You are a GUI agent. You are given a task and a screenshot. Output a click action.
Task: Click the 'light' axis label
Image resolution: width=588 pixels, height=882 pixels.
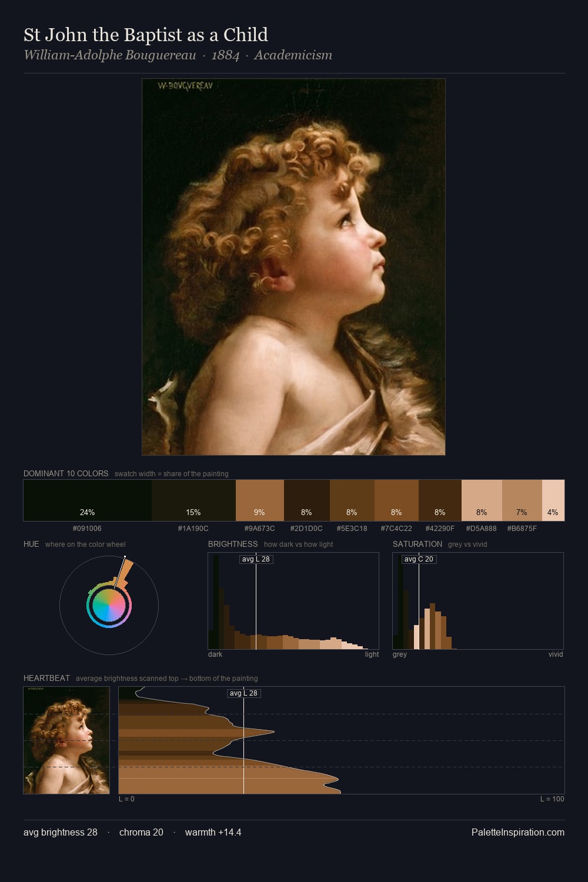(x=372, y=654)
